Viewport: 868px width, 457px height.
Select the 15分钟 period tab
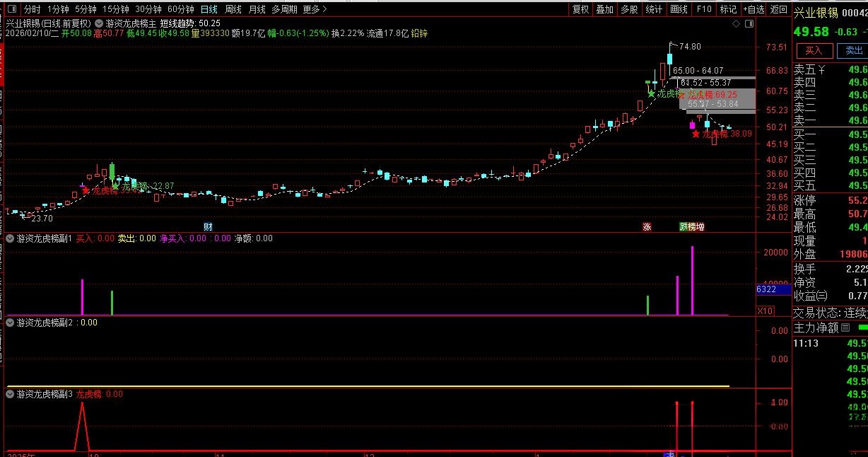click(x=116, y=9)
